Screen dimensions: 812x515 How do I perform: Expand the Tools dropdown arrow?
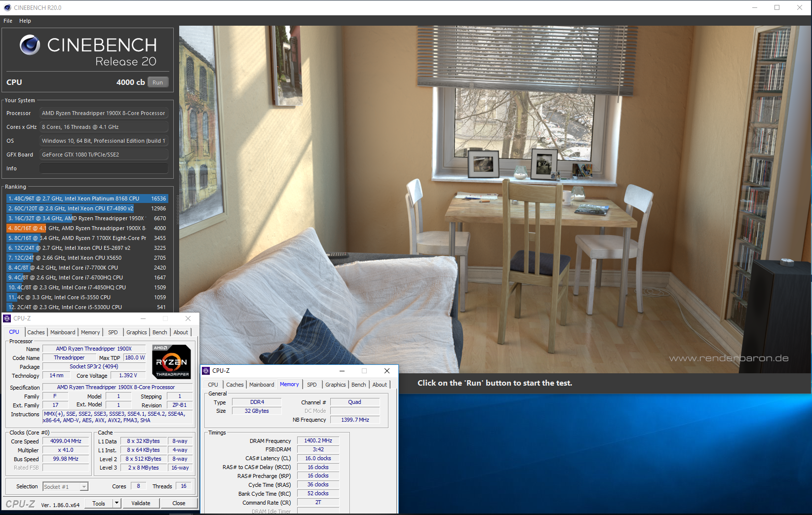coord(117,503)
